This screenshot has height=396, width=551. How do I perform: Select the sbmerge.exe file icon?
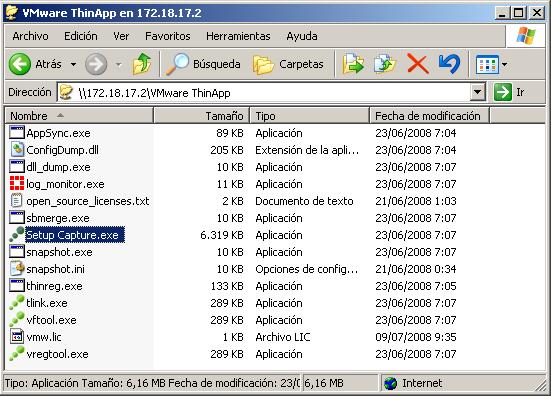point(17,218)
